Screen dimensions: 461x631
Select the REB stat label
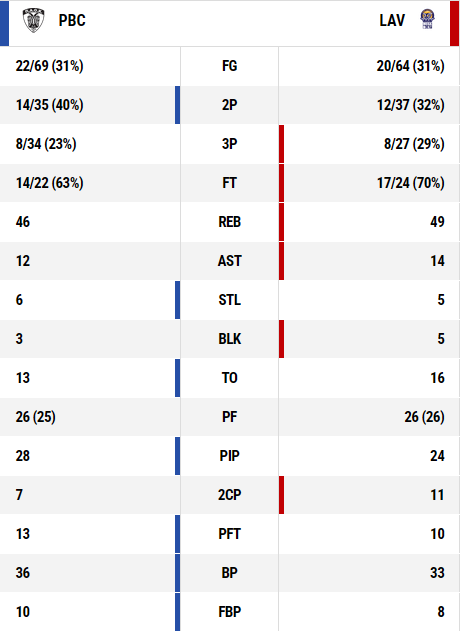[x=229, y=222]
